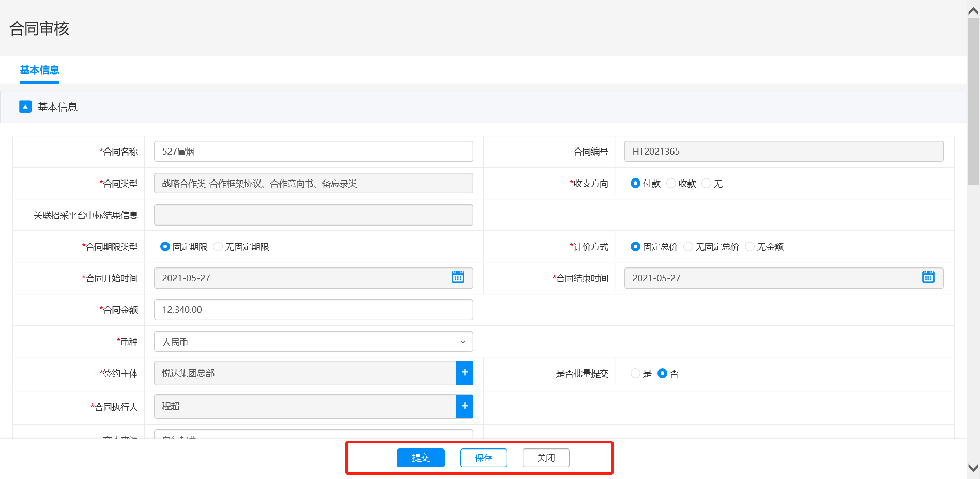Switch to the 基本信息 tab
The height and width of the screenshot is (479, 980).
(39, 70)
